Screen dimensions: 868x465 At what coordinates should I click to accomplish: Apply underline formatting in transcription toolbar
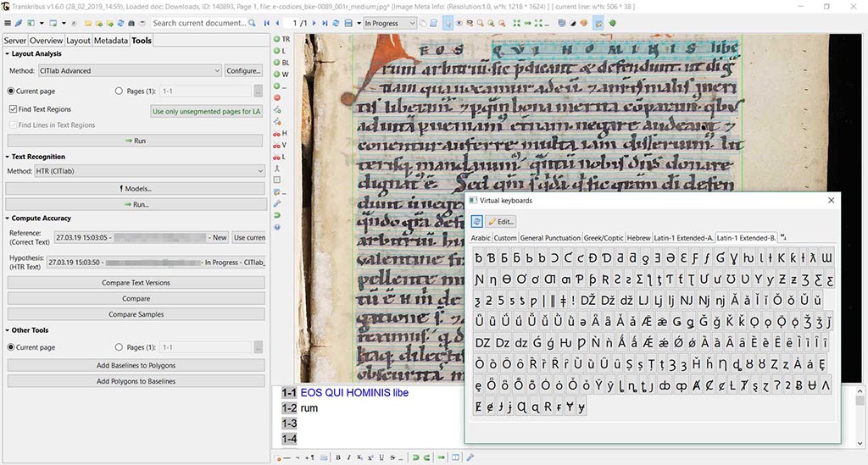[381, 457]
